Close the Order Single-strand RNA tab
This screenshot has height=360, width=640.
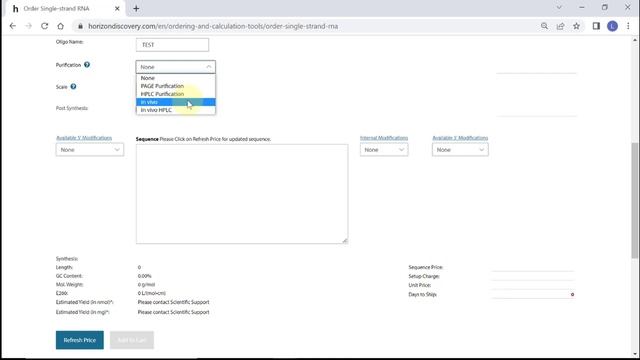(x=117, y=9)
